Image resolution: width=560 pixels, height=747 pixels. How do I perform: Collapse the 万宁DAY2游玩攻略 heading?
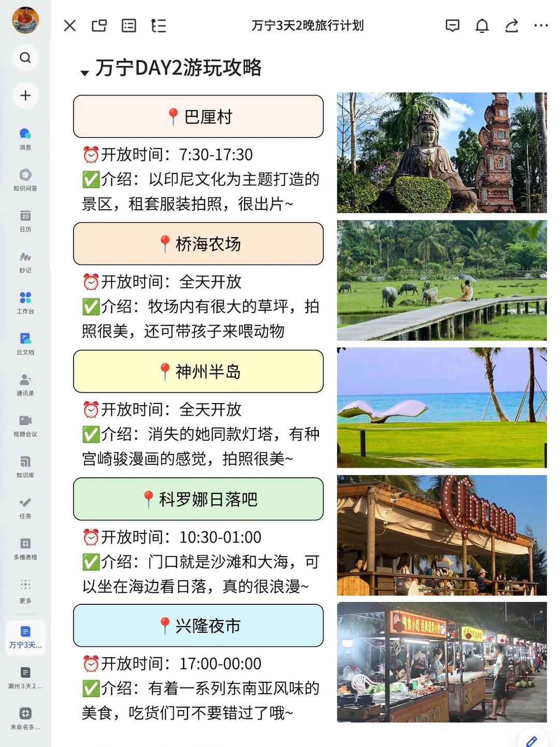tap(85, 72)
